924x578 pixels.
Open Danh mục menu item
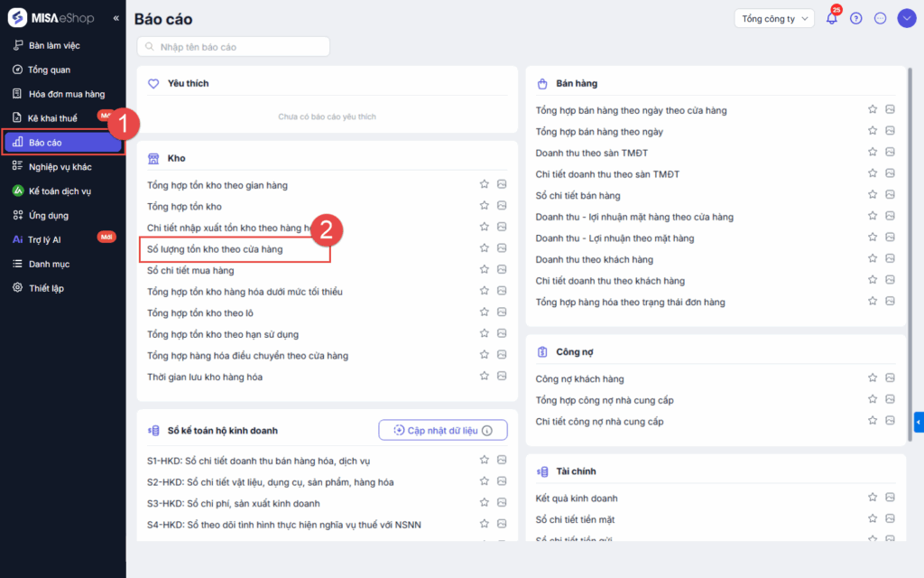pos(49,264)
